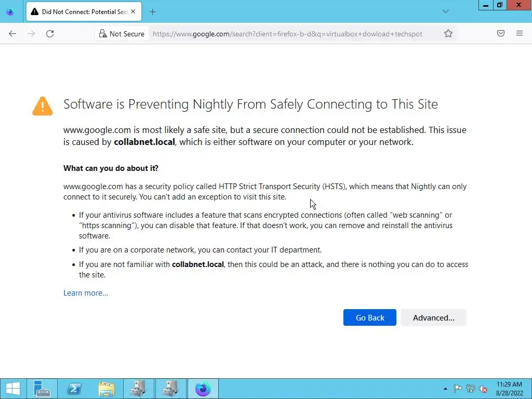Open the second server tool taskbar icon
The image size is (532, 399).
pyautogui.click(x=170, y=389)
